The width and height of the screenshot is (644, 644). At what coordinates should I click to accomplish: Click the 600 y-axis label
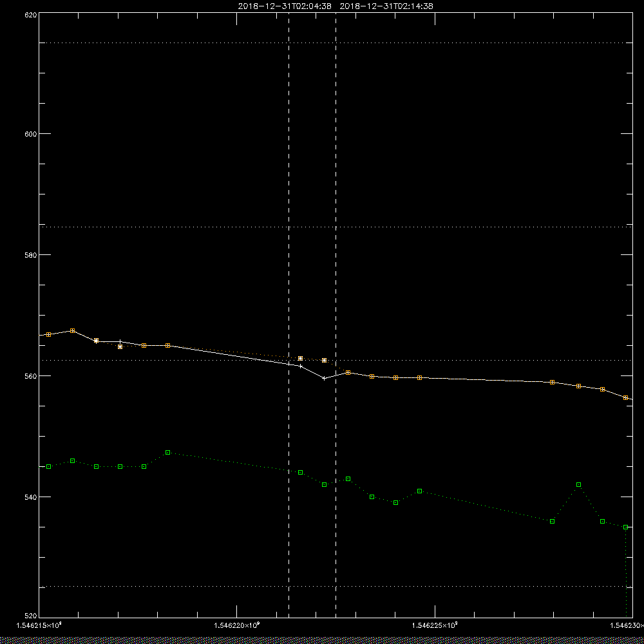tap(31, 134)
